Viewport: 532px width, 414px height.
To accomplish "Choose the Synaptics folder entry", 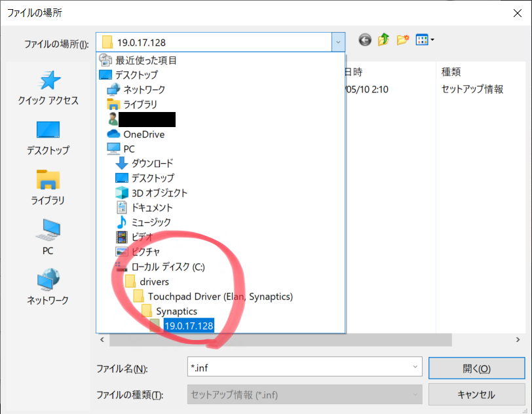I will pyautogui.click(x=176, y=311).
